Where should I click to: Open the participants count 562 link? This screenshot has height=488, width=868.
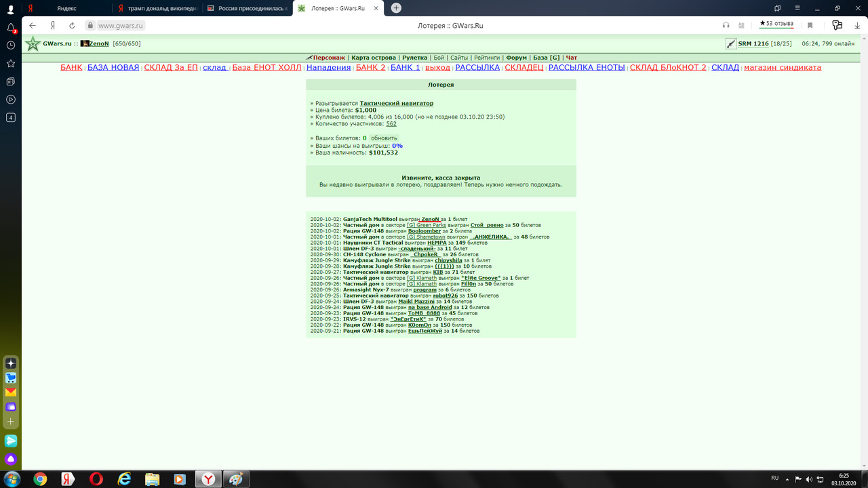click(x=391, y=124)
